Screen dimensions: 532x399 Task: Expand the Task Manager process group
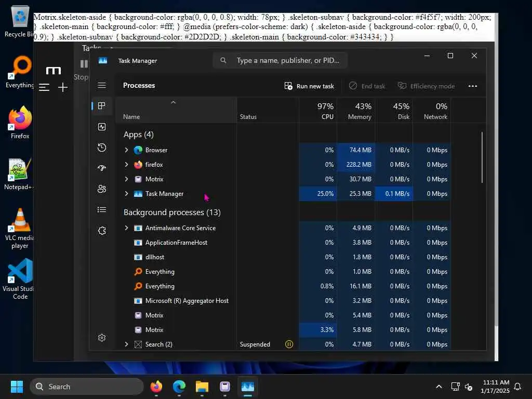pos(126,194)
